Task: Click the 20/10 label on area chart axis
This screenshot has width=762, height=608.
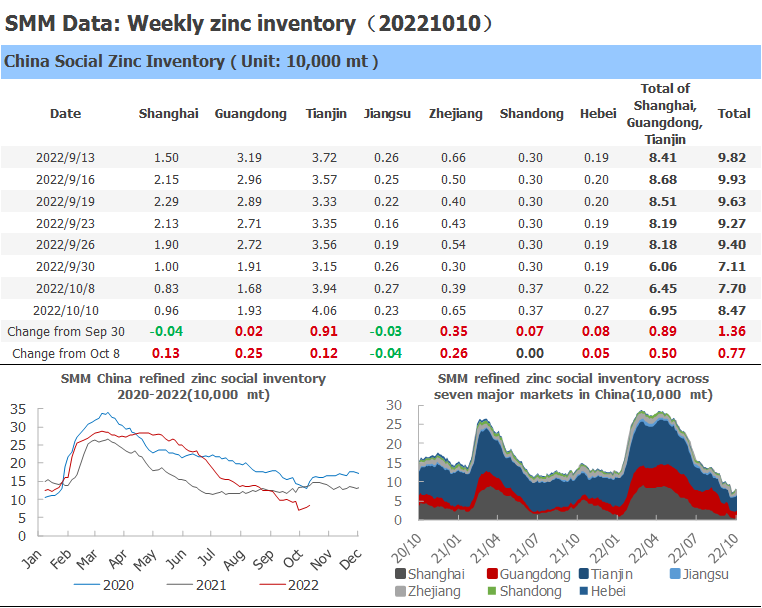Action: 406,547
